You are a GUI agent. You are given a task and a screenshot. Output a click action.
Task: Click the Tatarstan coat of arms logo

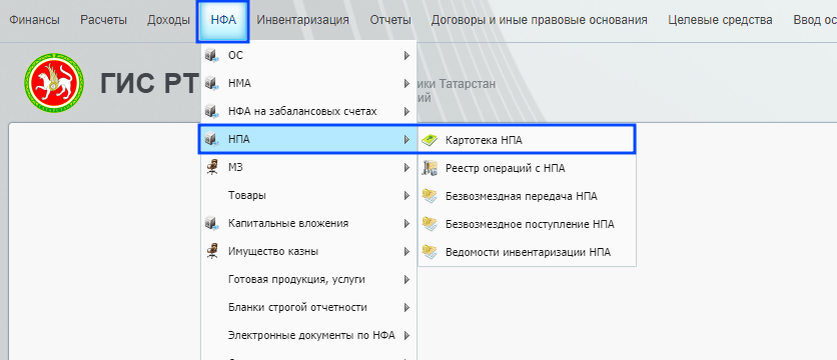click(54, 83)
